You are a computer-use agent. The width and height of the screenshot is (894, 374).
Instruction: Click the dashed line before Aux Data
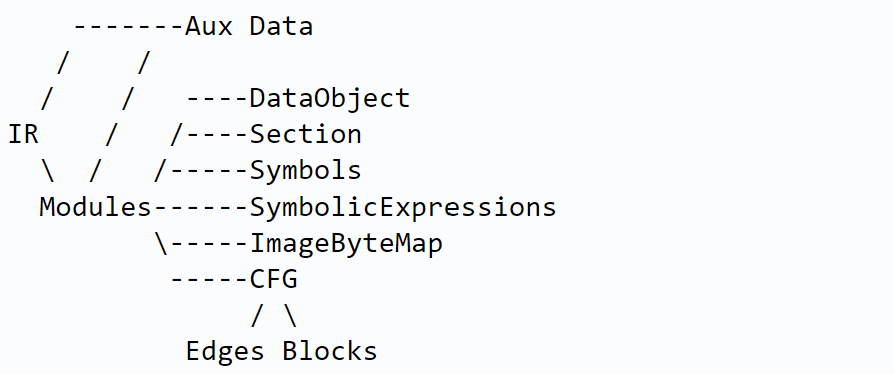coord(130,27)
